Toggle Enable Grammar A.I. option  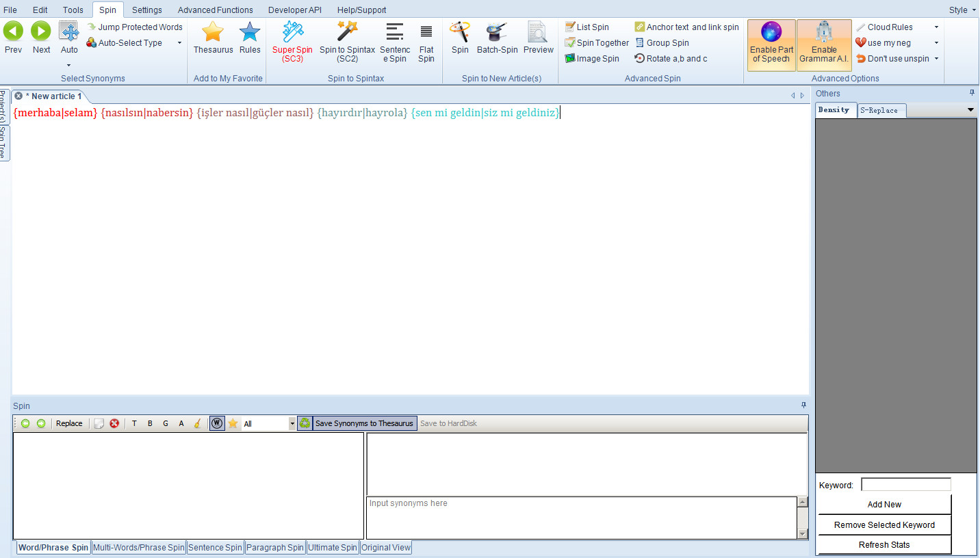824,44
